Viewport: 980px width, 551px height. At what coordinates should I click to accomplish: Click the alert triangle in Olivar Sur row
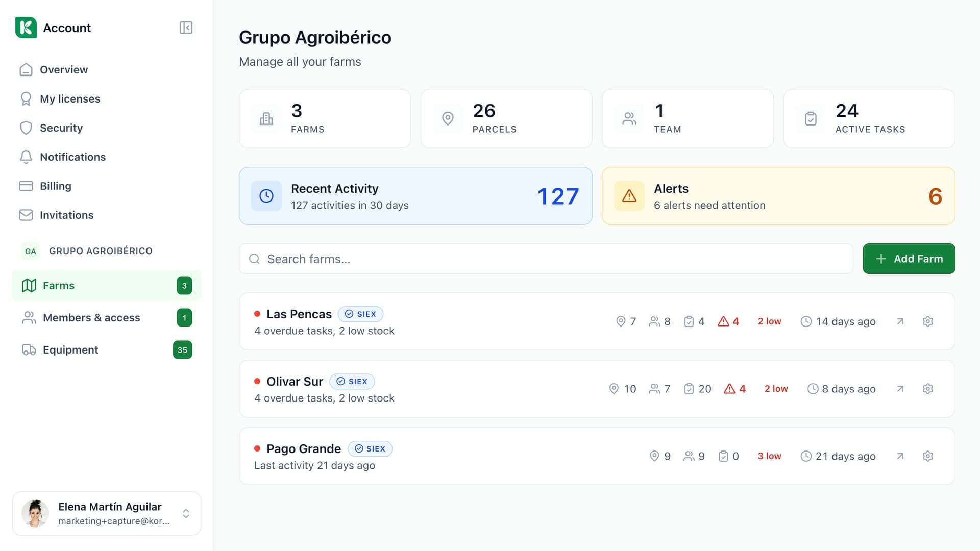[730, 389]
